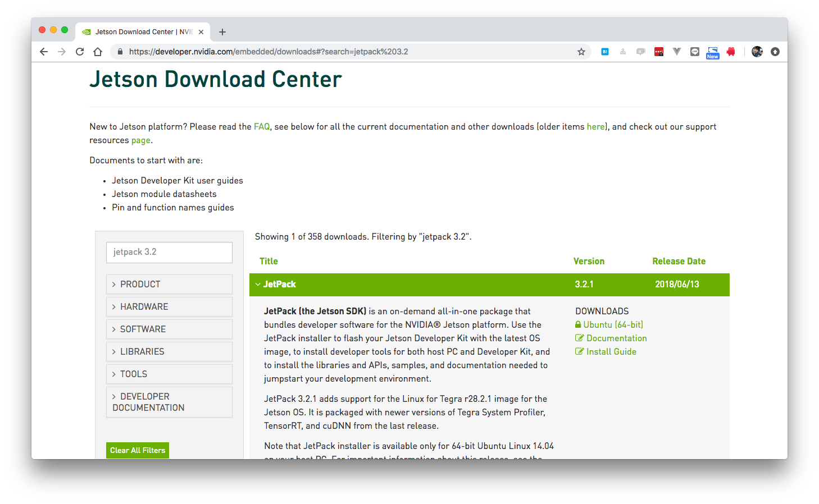Click the extension icon with New badge
Viewport: 819px width, 504px height.
click(713, 53)
